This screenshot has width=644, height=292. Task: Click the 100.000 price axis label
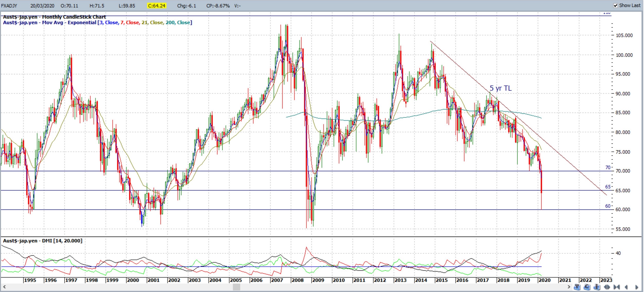coord(624,55)
